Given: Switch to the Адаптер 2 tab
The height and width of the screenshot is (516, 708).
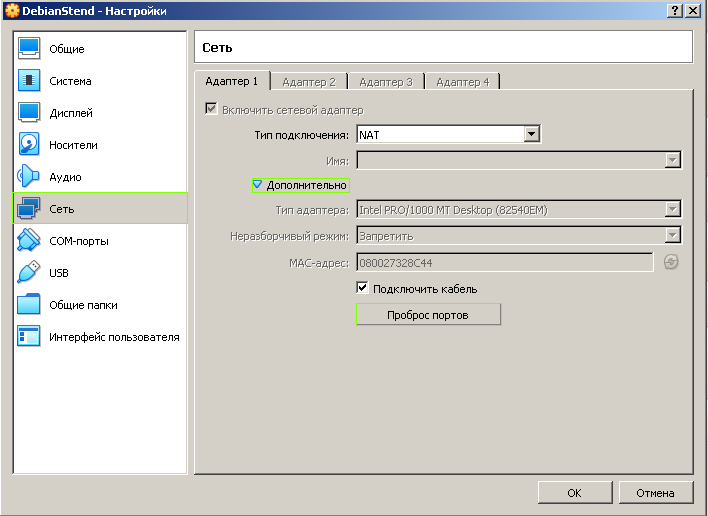Looking at the screenshot, I should [309, 82].
